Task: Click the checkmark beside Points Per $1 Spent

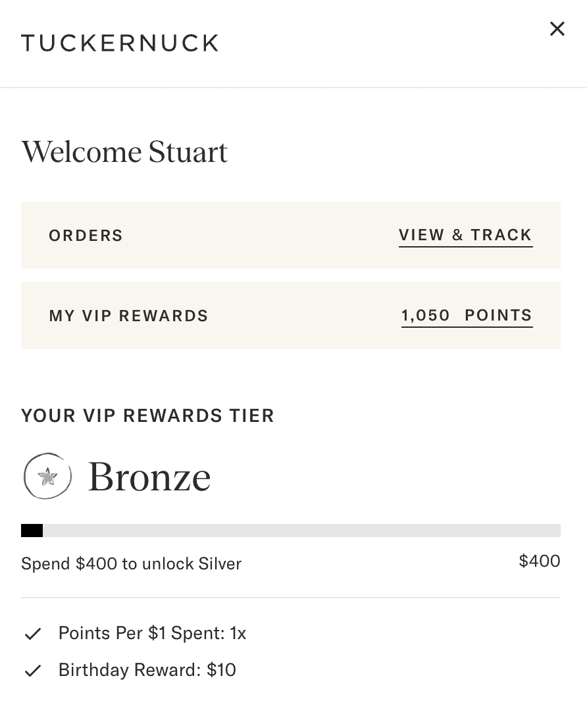Action: [x=33, y=634]
